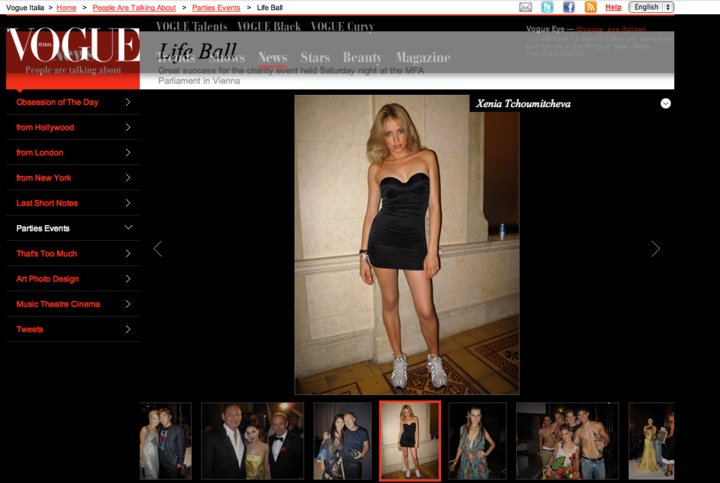
Task: Go to the next photo with right arrow
Action: (x=656, y=249)
